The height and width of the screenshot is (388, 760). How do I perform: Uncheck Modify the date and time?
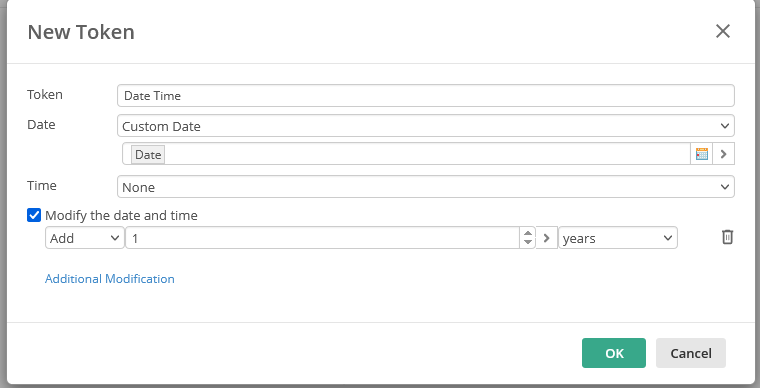pyautogui.click(x=34, y=215)
